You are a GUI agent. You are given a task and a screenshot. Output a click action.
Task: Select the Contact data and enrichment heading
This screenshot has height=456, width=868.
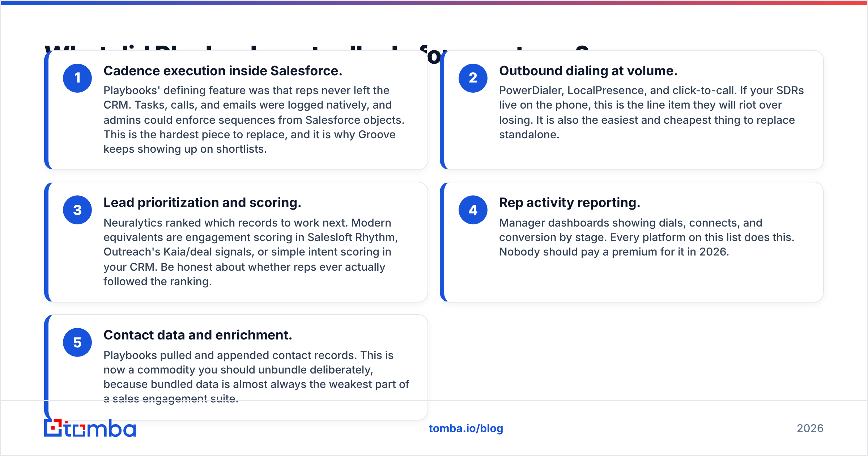(x=198, y=335)
